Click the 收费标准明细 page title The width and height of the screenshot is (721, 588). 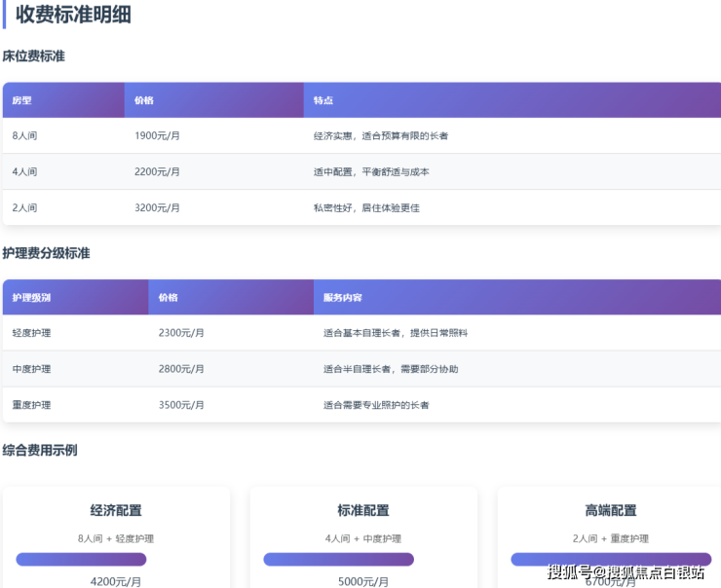point(73,15)
